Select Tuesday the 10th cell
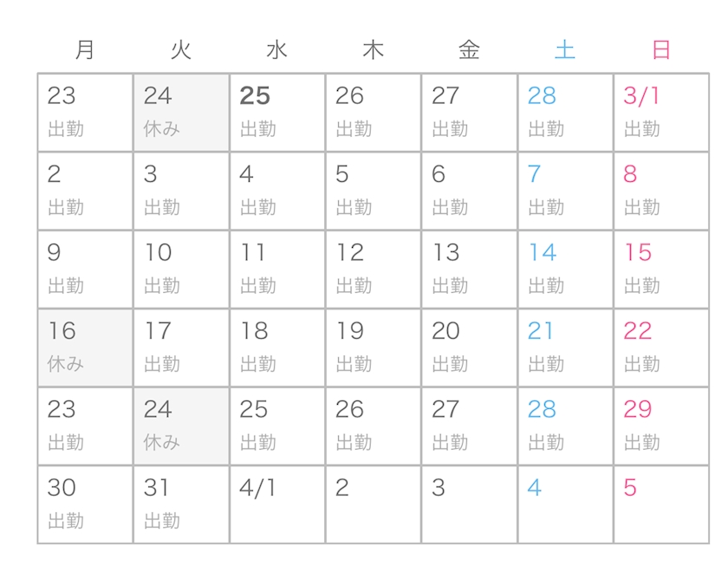This screenshot has height=578, width=728. 181,270
